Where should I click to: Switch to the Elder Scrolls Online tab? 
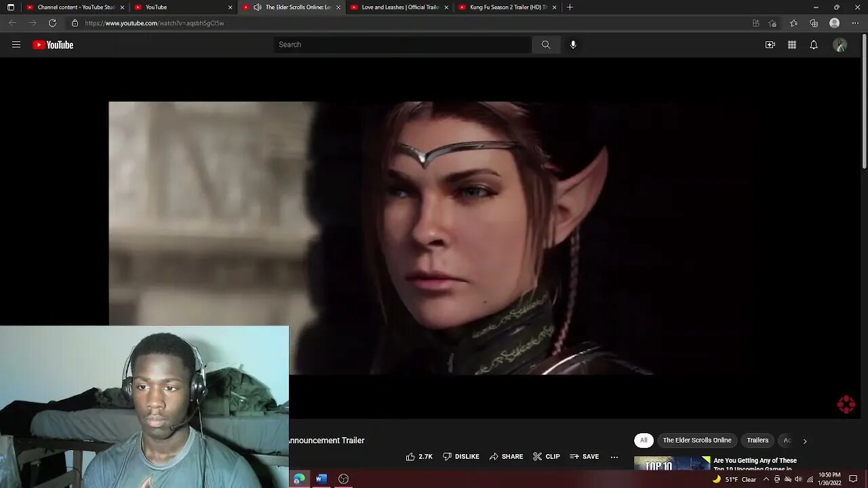coord(292,7)
